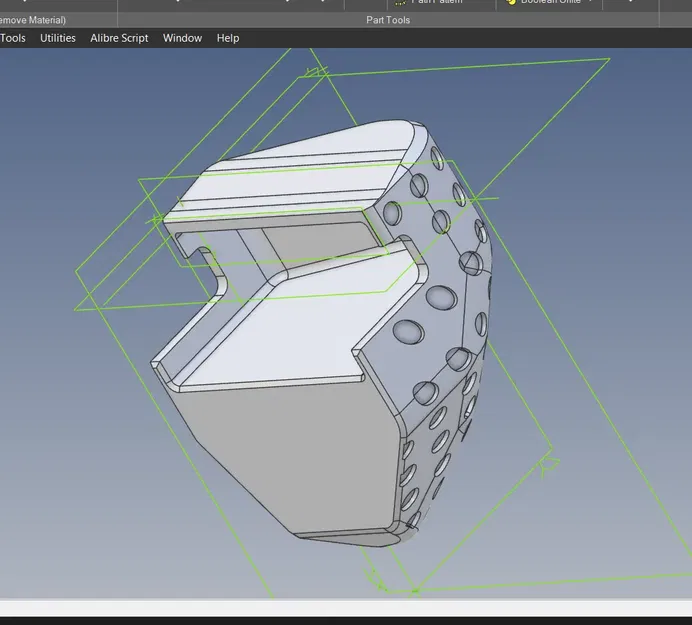
Task: Select the recessed inner face inside the slot
Action: click(x=320, y=243)
